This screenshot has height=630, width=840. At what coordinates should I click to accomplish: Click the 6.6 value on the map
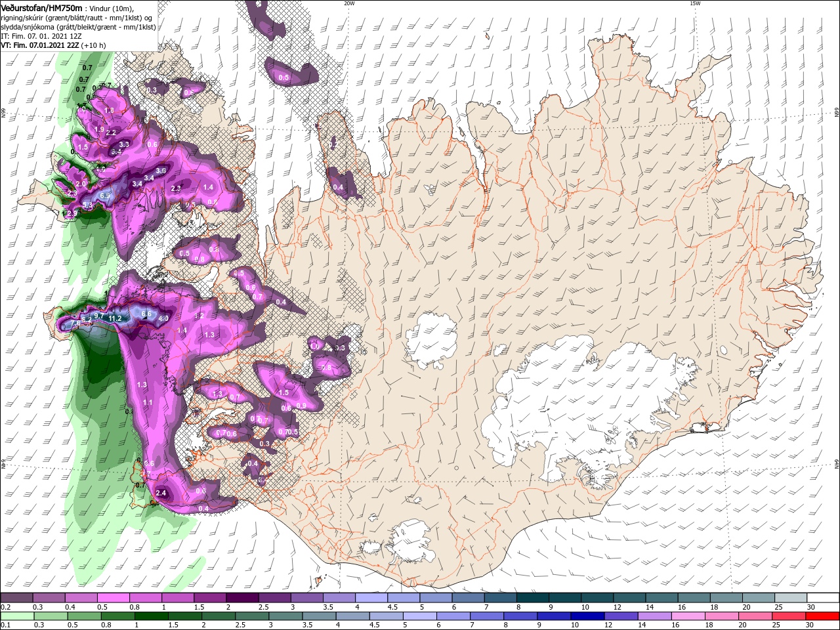[146, 314]
